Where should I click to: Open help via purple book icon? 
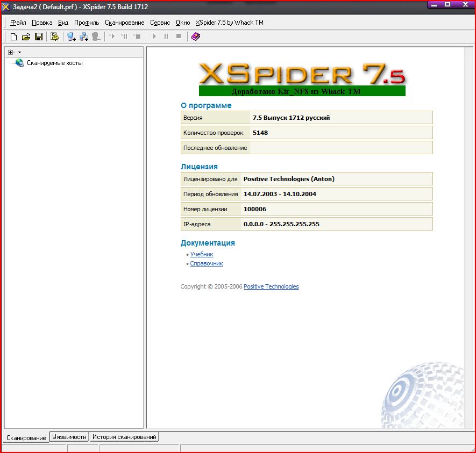[x=196, y=37]
